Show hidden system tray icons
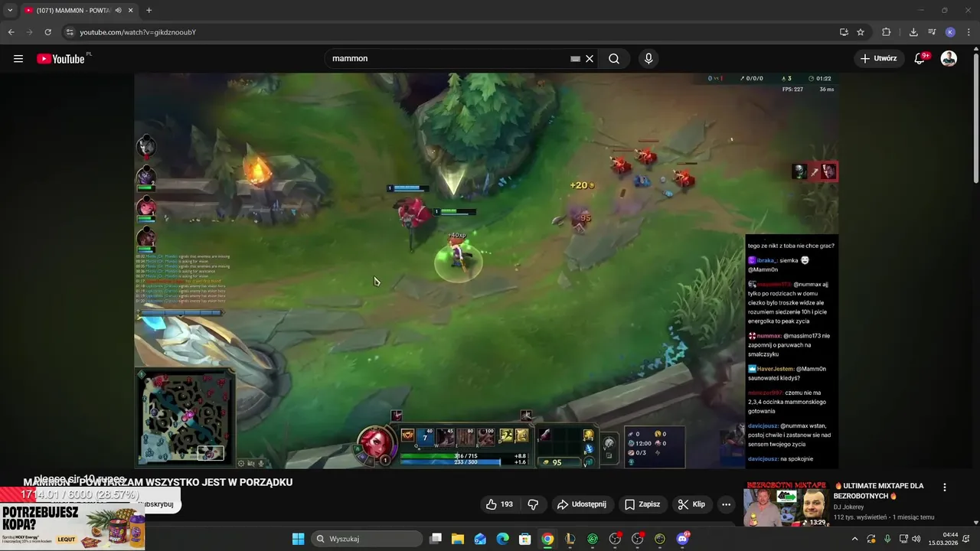Screen dimensions: 980x551 (x=854, y=539)
